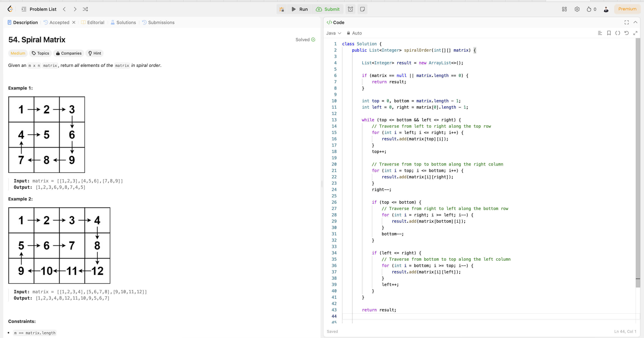Image resolution: width=644 pixels, height=338 pixels.
Task: Click the Example 2 spiral matrix image
Action: [x=59, y=246]
